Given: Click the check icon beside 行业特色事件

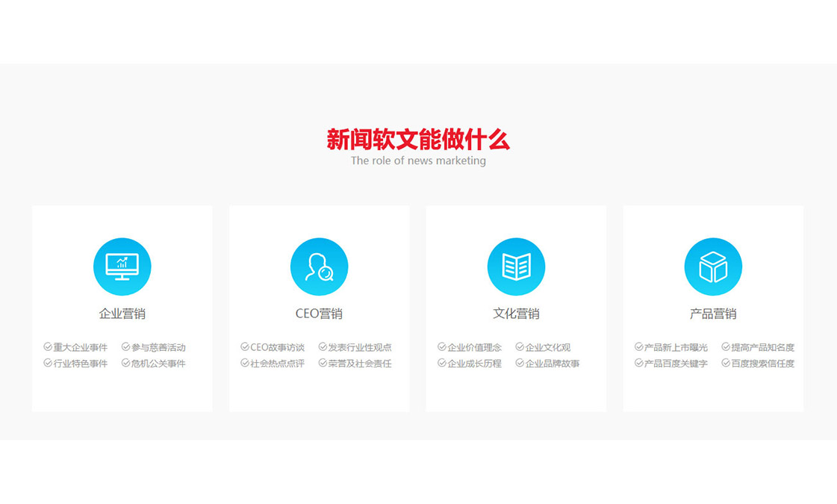Looking at the screenshot, I should (48, 363).
